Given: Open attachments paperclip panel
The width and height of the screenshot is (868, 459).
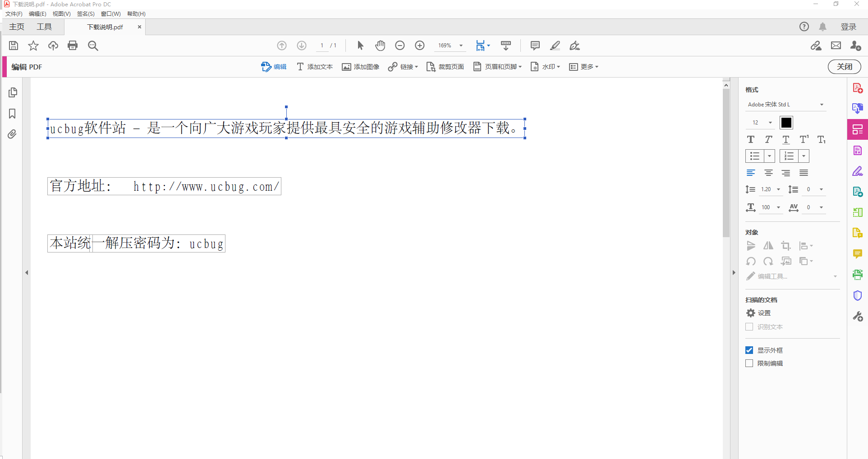Looking at the screenshot, I should (12, 134).
